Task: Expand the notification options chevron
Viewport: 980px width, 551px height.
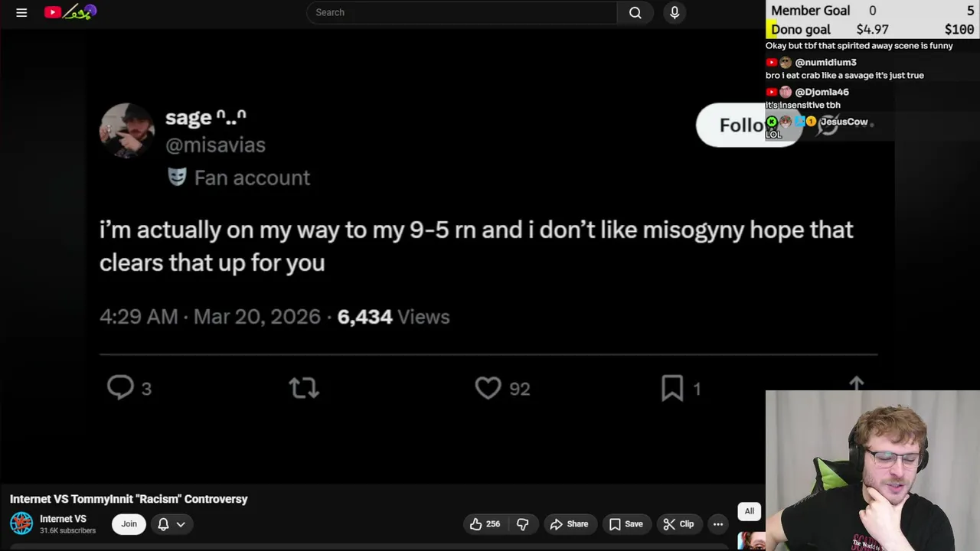Action: (181, 524)
